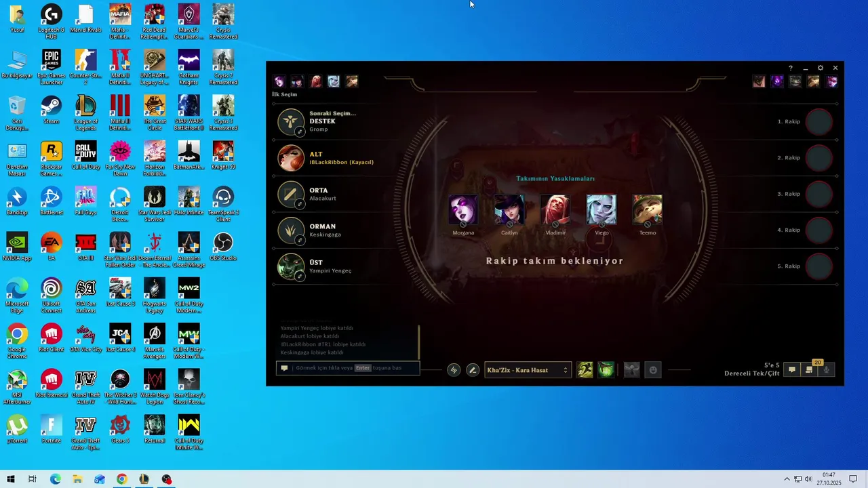Select the Rockstar Games desktop icon
The width and height of the screenshot is (868, 488).
point(52,159)
